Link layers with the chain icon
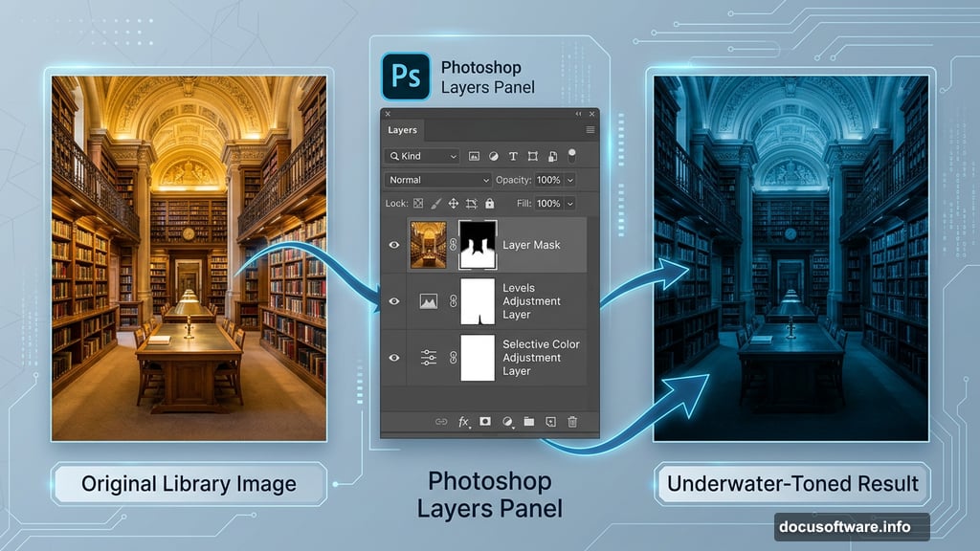 [x=441, y=422]
